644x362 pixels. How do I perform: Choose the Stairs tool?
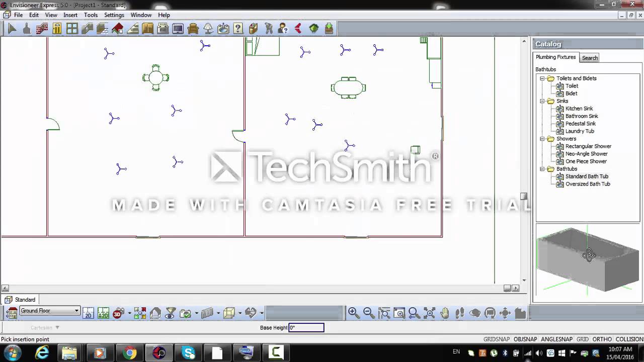(x=132, y=29)
